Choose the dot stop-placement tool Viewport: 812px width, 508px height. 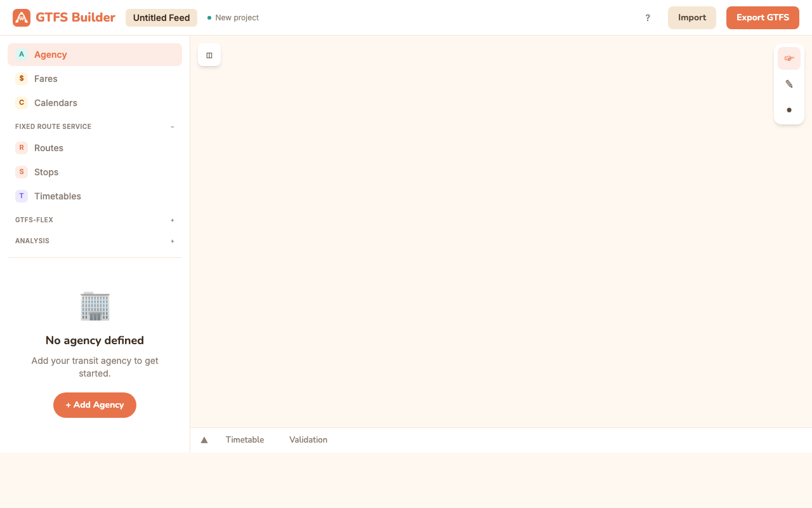[789, 110]
